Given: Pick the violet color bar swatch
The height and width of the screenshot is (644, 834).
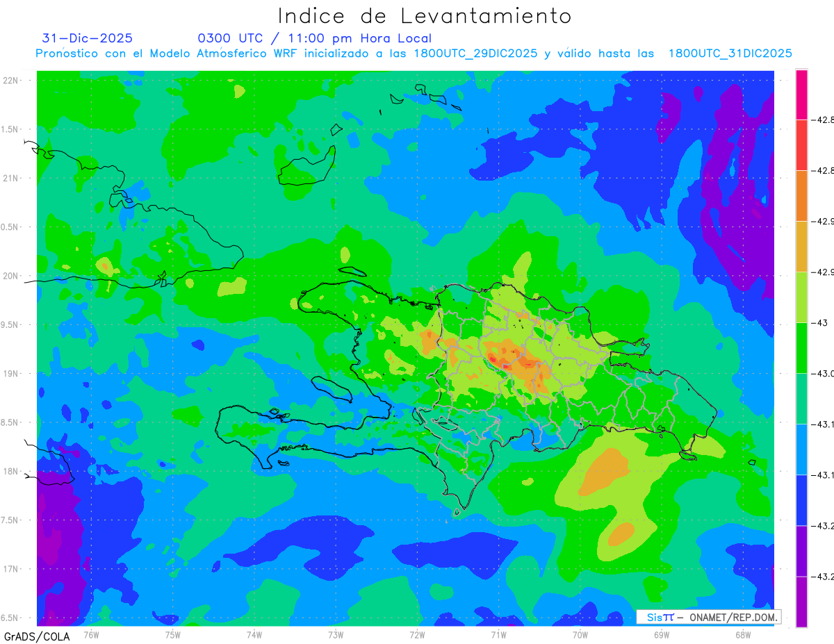Looking at the screenshot, I should 801,551.
